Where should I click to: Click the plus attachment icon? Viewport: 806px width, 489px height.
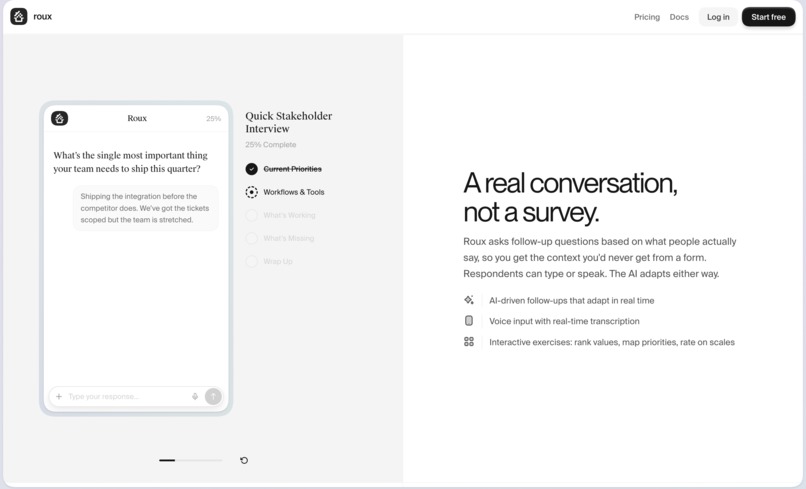point(59,396)
